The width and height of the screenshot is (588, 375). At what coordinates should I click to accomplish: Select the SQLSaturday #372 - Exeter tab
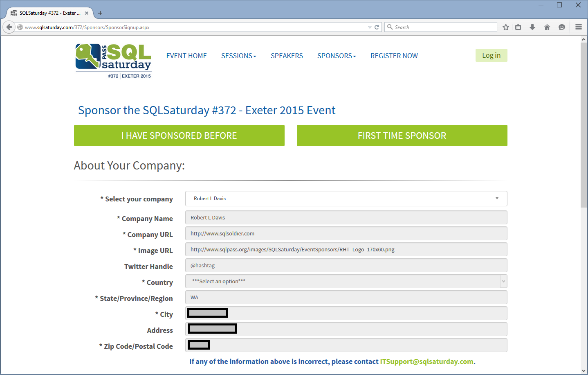50,13
